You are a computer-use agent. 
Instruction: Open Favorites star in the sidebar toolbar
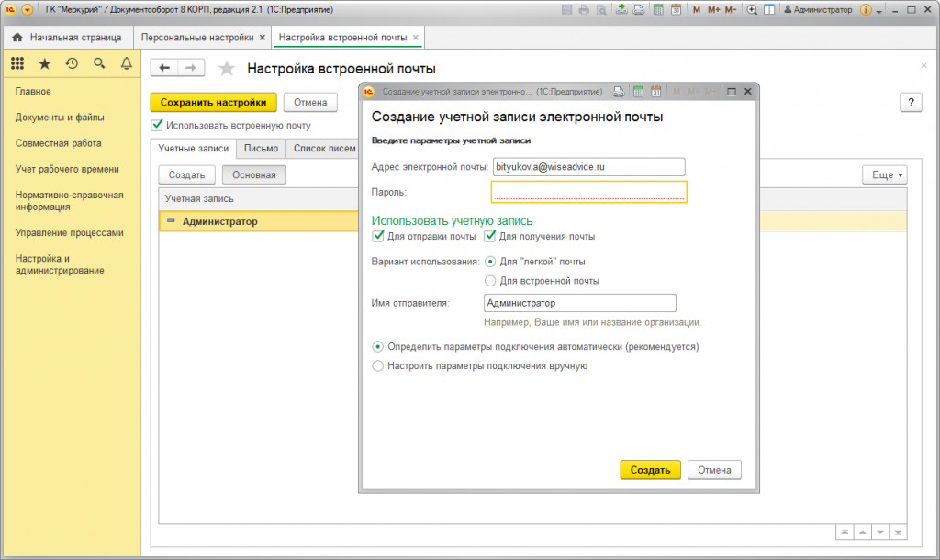44,63
